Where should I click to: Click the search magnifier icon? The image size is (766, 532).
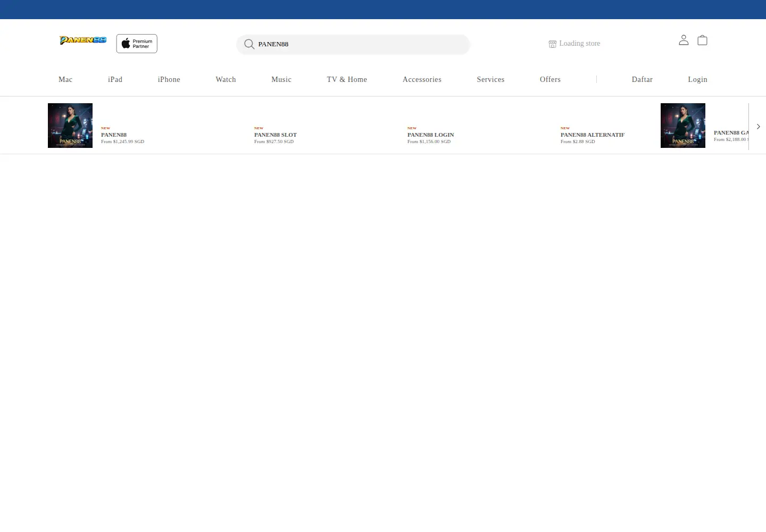249,44
